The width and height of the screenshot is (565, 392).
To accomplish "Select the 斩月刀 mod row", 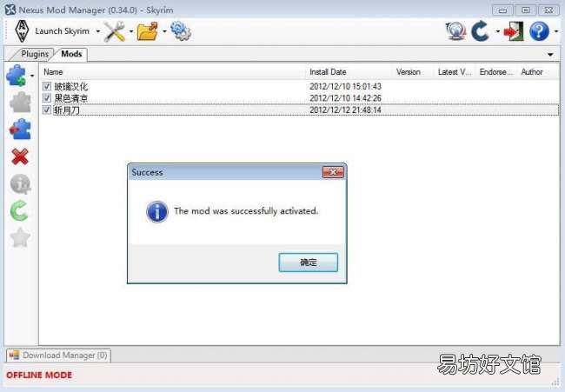I will [300, 110].
